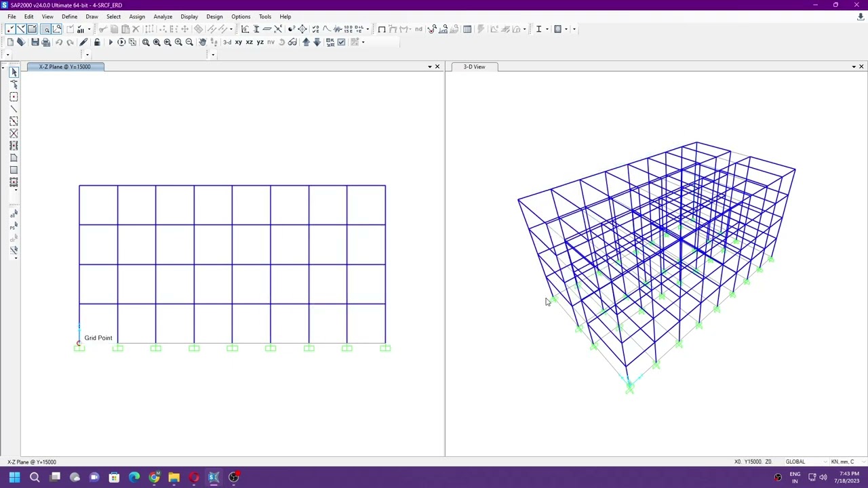Click Show Undeformed Shape icon
This screenshot has height=488, width=868.
(x=381, y=29)
